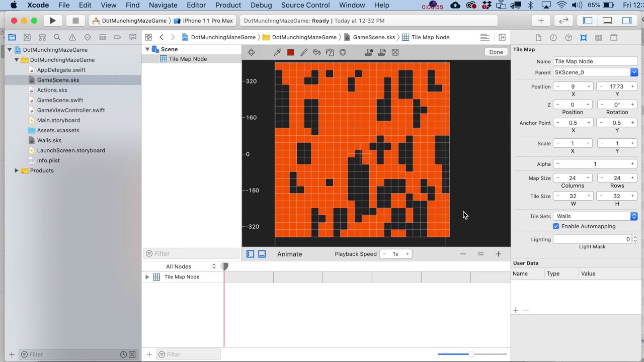The height and width of the screenshot is (362, 644).
Task: Open the Breakpoint navigator icon
Action: [x=118, y=37]
